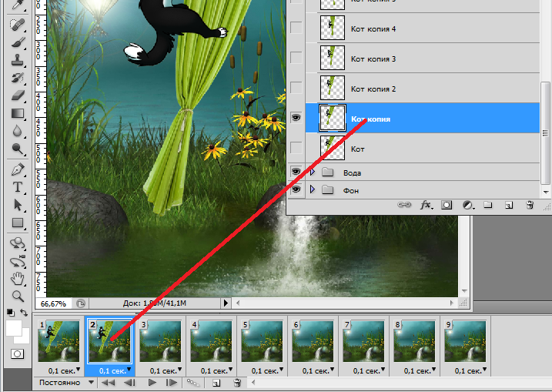
Task: Select animation frame 8 thumbnail
Action: (414, 341)
